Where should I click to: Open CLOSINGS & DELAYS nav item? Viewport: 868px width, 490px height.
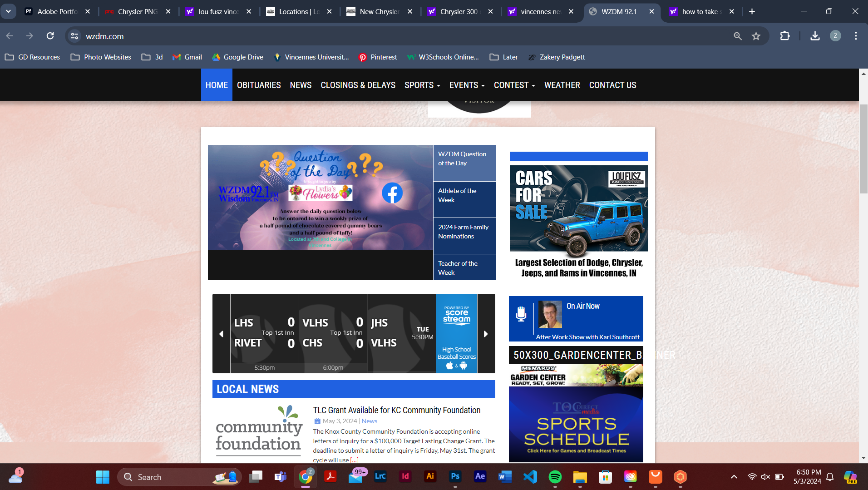(358, 85)
